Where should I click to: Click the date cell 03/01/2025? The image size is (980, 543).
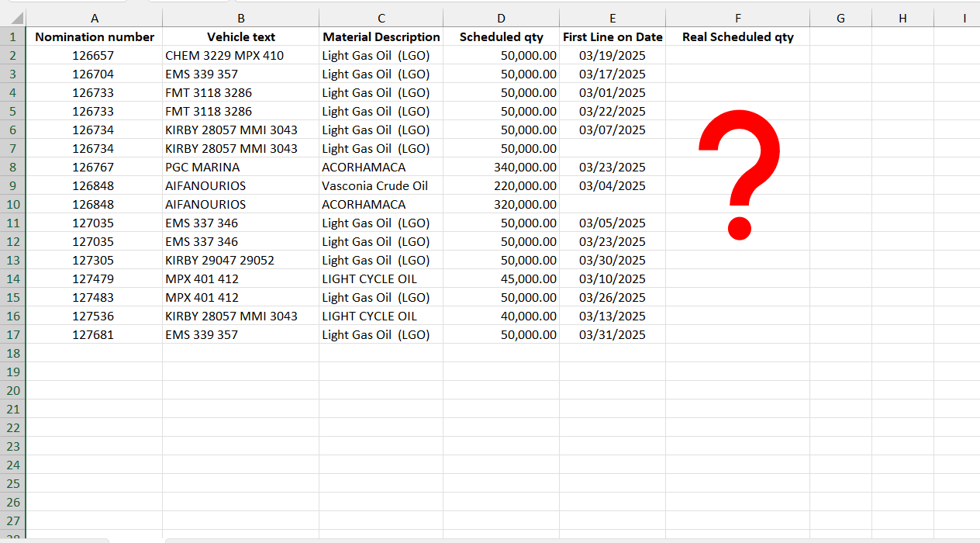pyautogui.click(x=612, y=92)
